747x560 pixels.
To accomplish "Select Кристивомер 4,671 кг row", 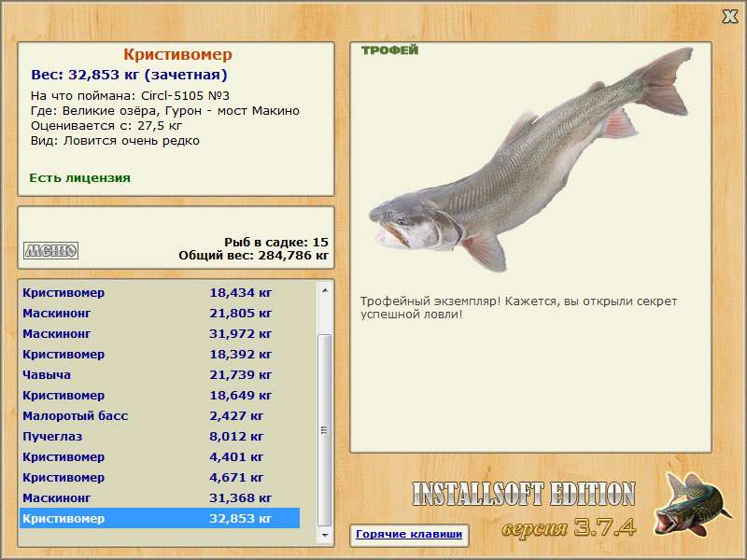I will coord(160,477).
